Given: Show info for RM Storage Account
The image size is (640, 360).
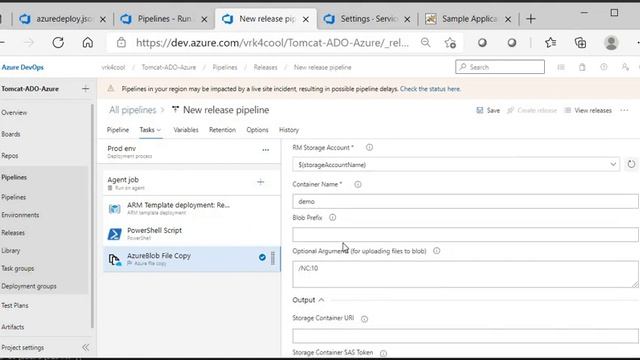Looking at the screenshot, I should [369, 147].
